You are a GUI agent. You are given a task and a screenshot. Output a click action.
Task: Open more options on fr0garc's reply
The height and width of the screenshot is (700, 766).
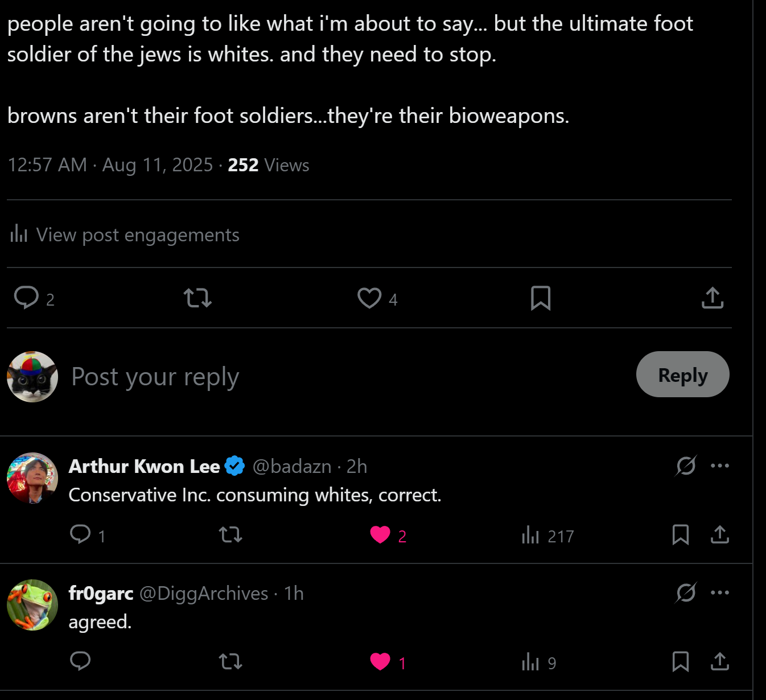(720, 592)
